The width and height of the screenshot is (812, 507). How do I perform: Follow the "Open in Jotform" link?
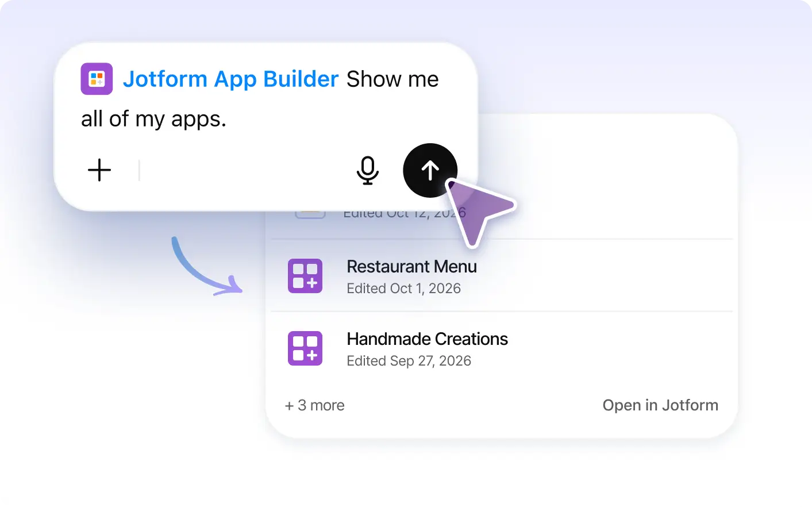click(660, 405)
